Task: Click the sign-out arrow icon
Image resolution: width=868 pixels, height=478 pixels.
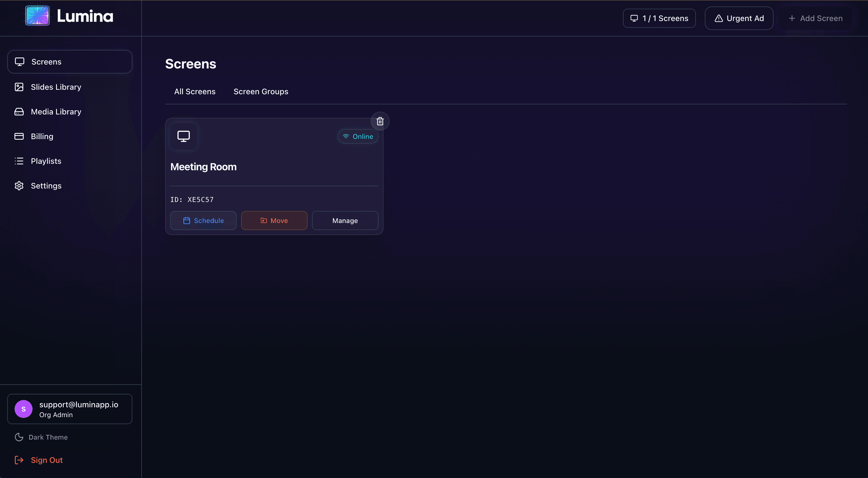Action: pyautogui.click(x=19, y=460)
